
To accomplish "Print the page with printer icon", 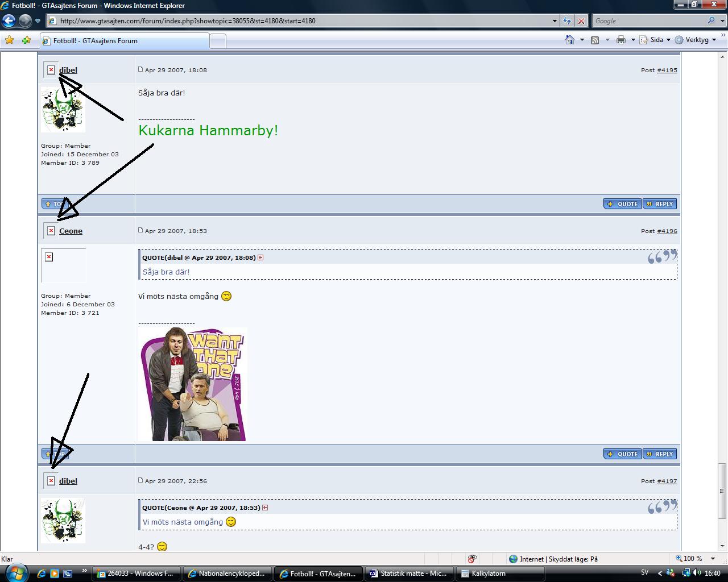I will pos(621,40).
